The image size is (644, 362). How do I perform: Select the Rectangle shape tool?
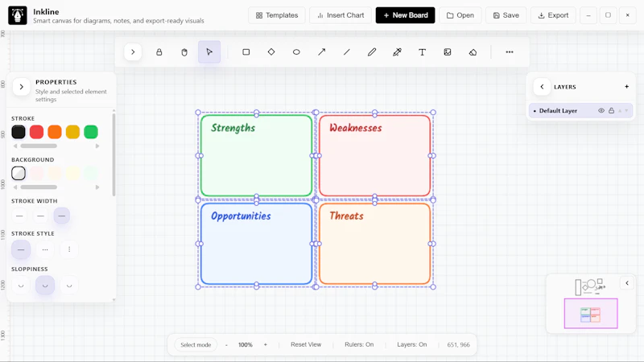246,52
